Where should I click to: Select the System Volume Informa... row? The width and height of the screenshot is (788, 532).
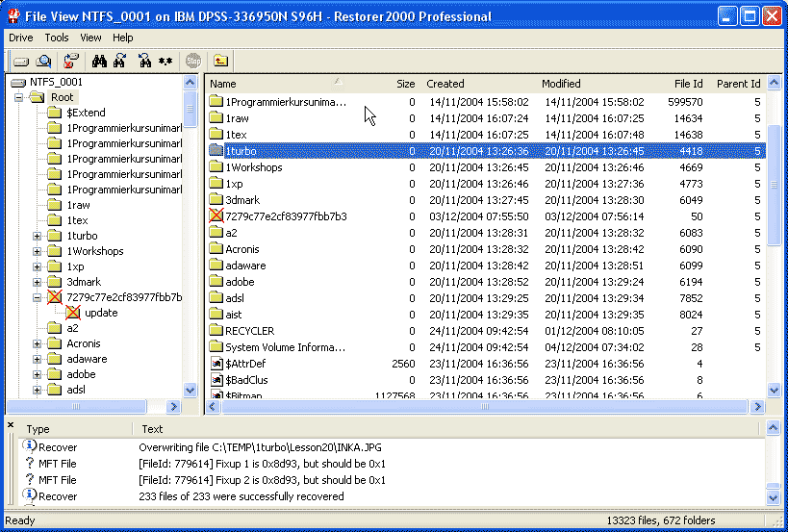pyautogui.click(x=487, y=347)
